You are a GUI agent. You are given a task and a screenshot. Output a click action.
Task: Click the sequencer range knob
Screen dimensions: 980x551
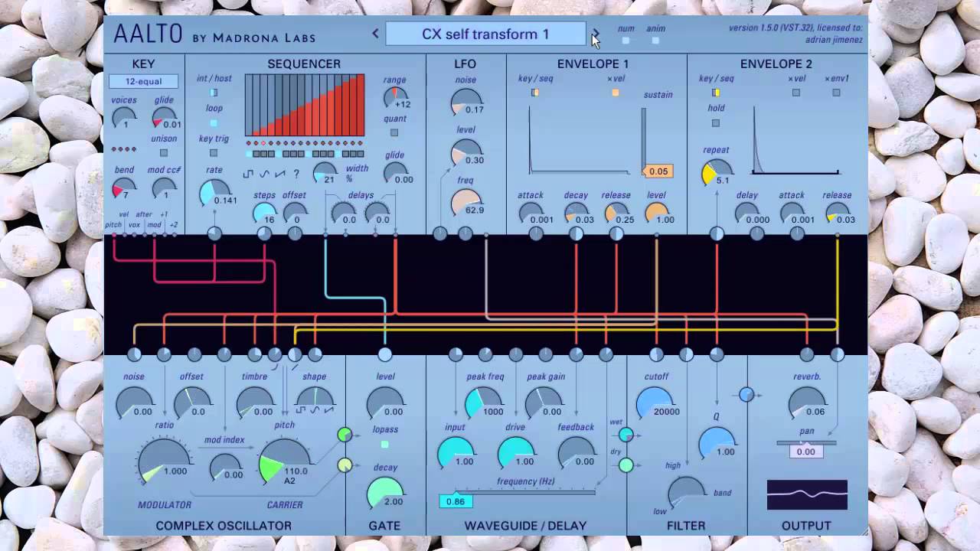[395, 98]
